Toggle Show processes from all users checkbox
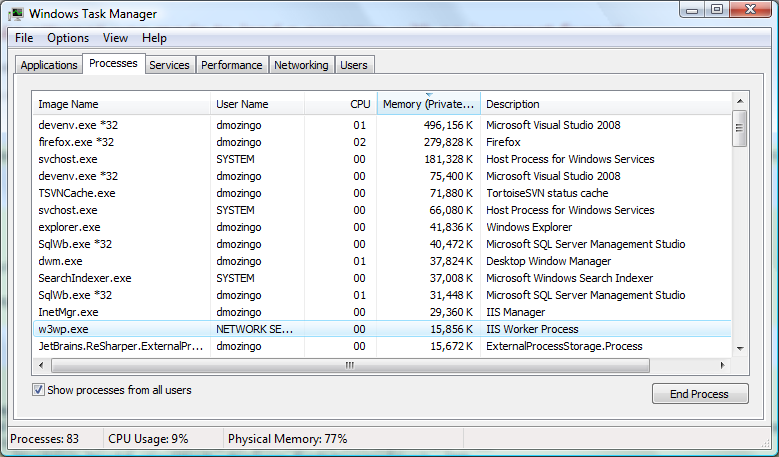This screenshot has height=457, width=779. point(38,390)
